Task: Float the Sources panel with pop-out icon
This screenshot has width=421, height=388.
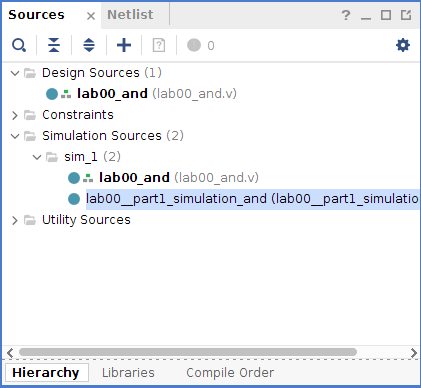Action: 406,15
